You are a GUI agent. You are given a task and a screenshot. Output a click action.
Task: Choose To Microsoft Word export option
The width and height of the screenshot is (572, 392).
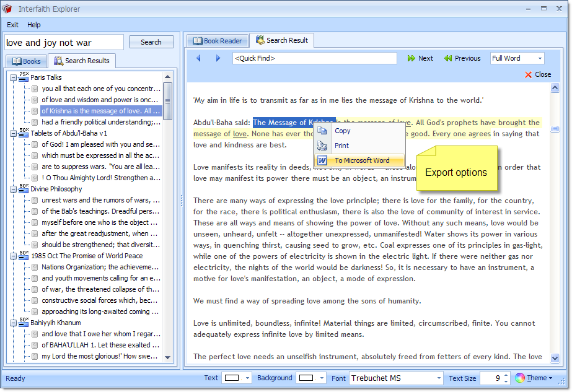(x=361, y=160)
